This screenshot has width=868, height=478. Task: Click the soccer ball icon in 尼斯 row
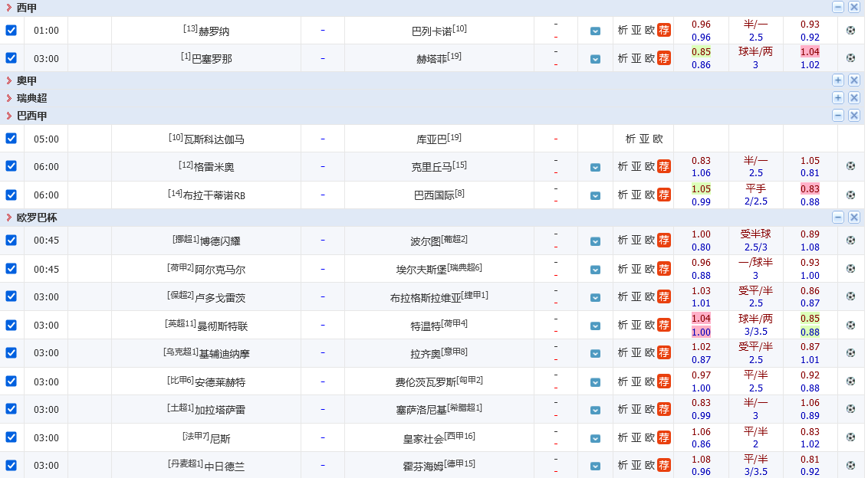tap(850, 437)
